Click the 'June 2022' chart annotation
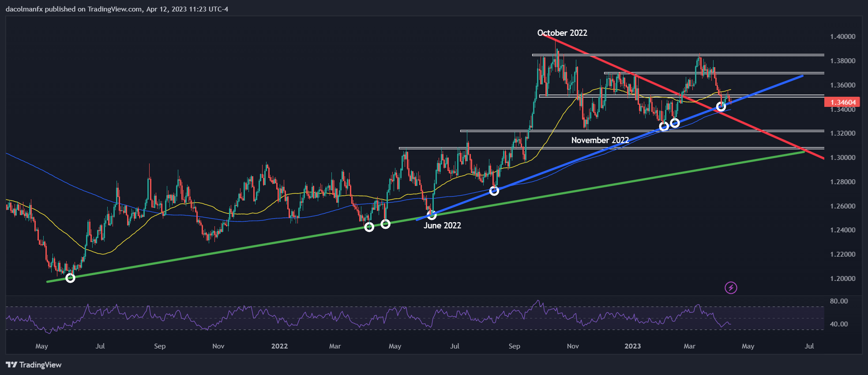Viewport: 868px width, 375px height. [x=442, y=225]
